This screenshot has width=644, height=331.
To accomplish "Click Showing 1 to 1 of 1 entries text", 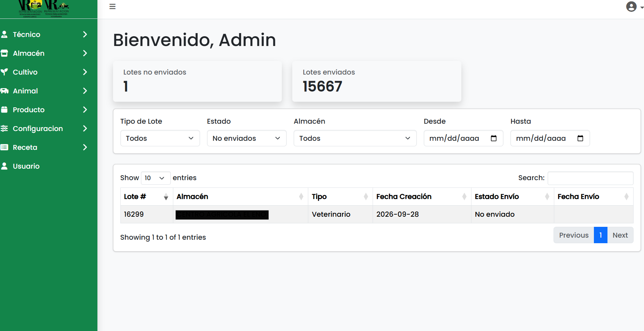I will click(163, 237).
